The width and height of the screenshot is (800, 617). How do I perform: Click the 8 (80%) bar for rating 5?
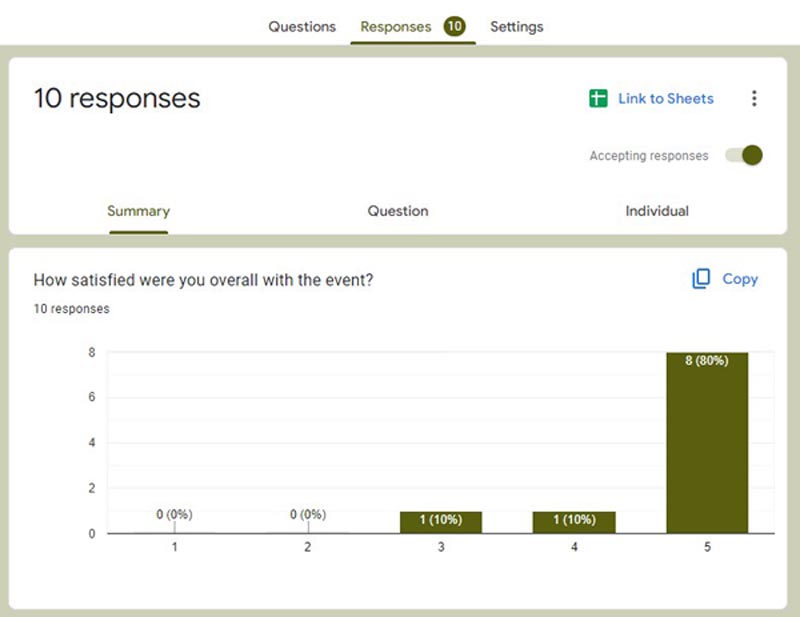707,442
